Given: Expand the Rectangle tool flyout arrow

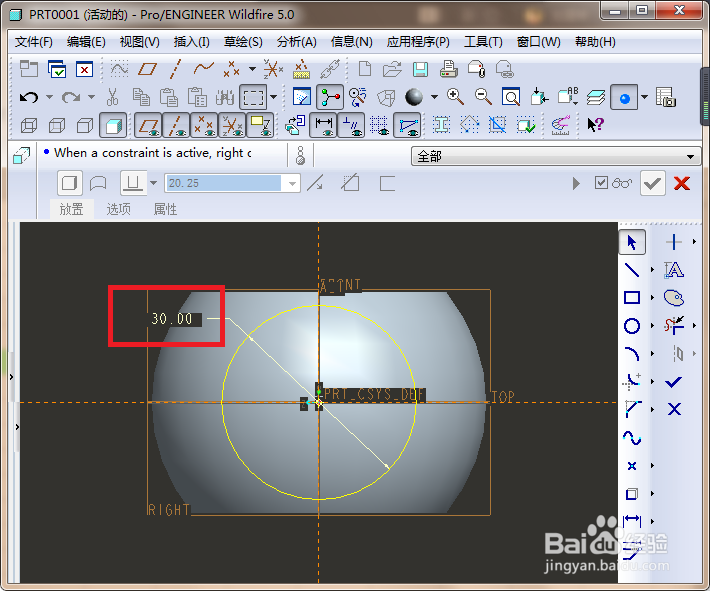Looking at the screenshot, I should pyautogui.click(x=652, y=298).
